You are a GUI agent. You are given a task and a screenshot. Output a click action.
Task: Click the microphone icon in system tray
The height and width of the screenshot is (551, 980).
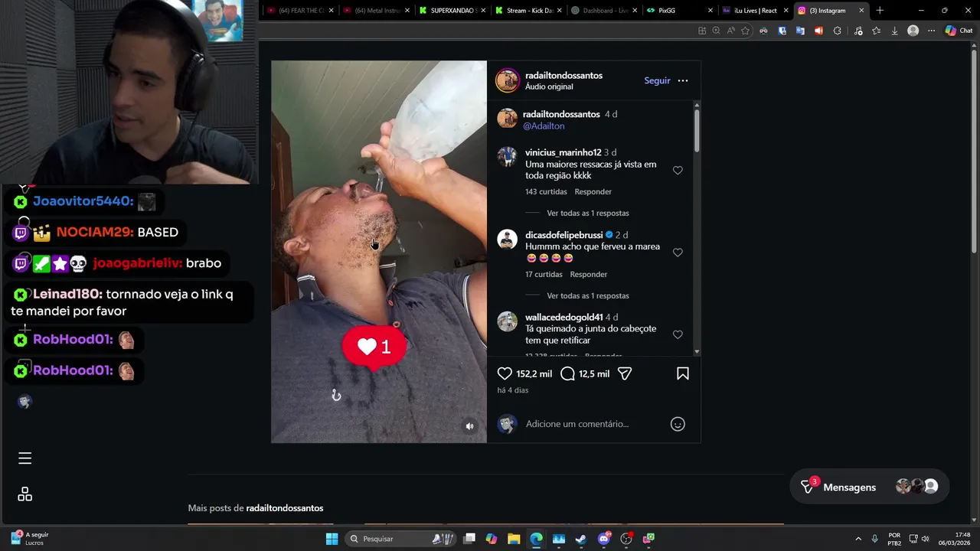pos(874,539)
